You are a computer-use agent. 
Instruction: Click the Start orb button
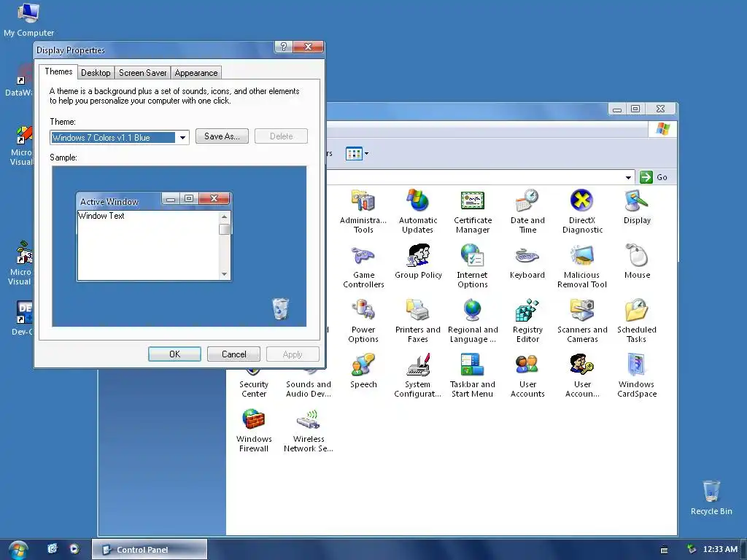tap(18, 550)
